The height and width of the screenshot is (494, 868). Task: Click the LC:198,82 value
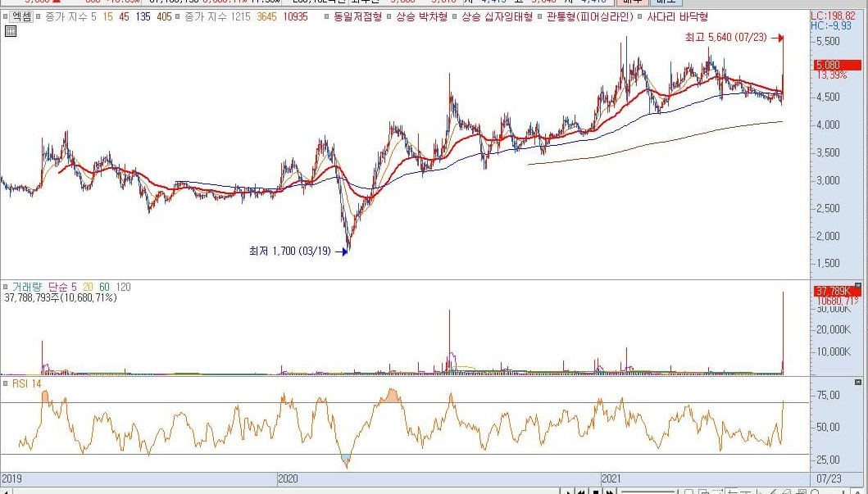coord(833,16)
